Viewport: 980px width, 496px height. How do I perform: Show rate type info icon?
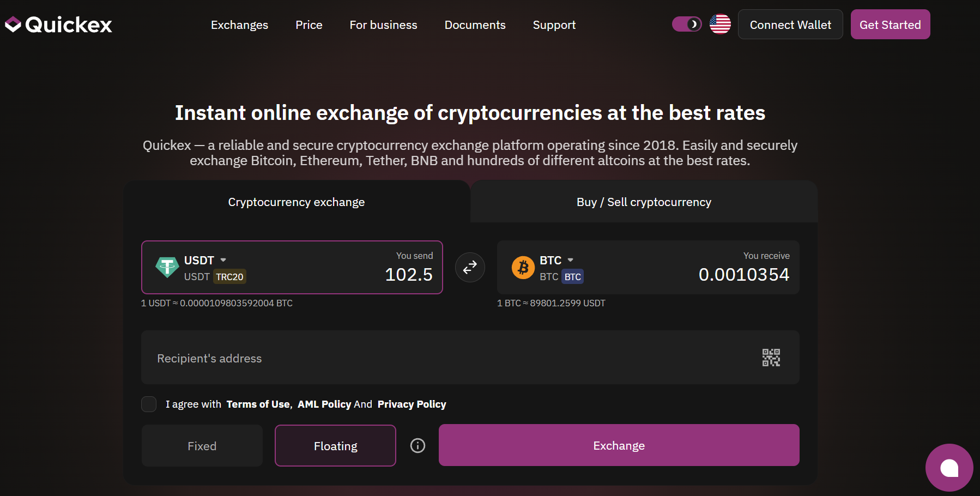click(418, 445)
